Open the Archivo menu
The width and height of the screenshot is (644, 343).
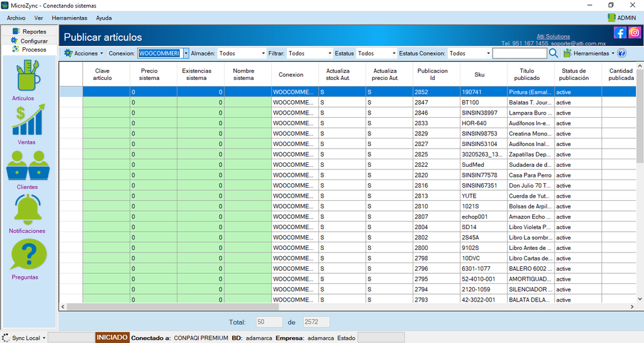coord(16,18)
